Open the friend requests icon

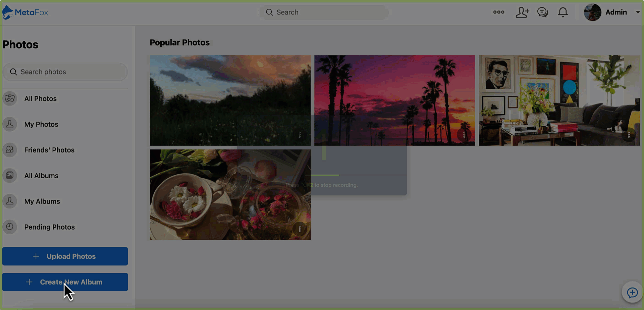pyautogui.click(x=522, y=12)
